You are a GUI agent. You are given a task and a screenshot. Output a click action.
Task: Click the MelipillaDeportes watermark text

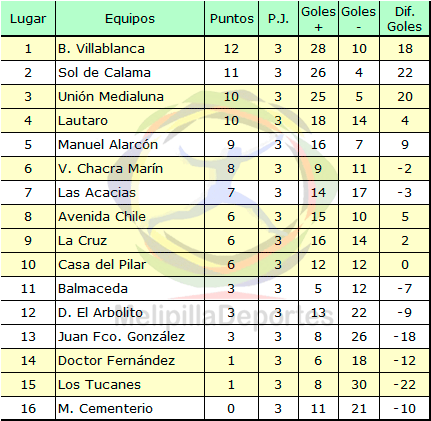(x=224, y=316)
